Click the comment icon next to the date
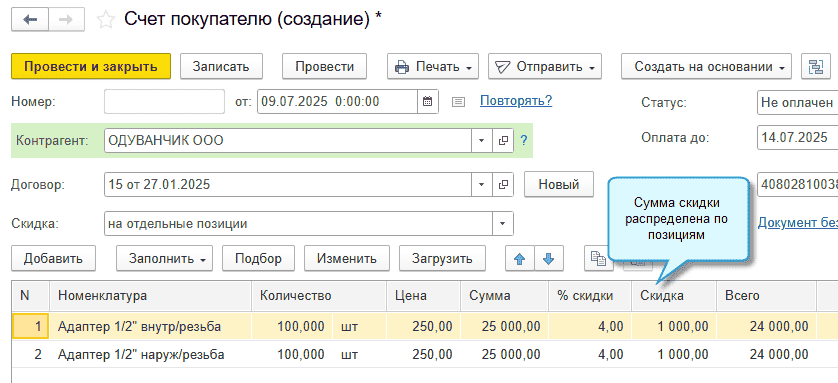 [458, 101]
